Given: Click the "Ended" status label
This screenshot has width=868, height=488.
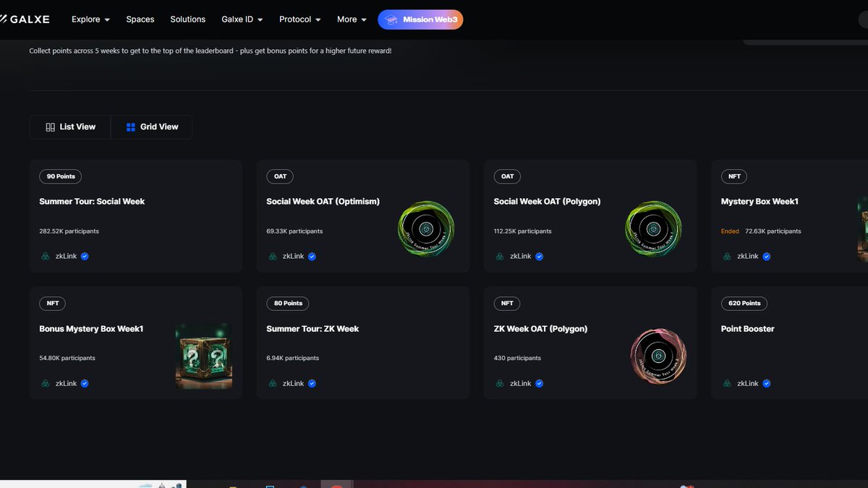Looking at the screenshot, I should [x=730, y=231].
